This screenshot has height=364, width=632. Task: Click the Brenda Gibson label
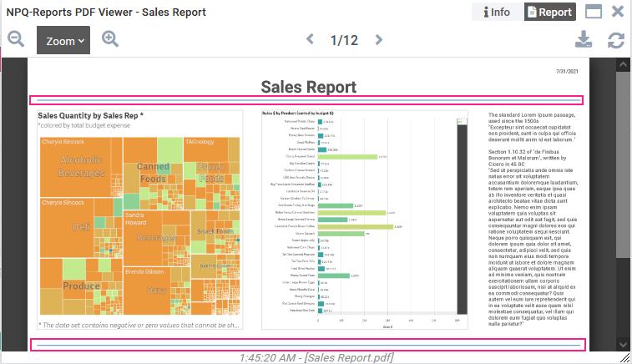coord(144,271)
